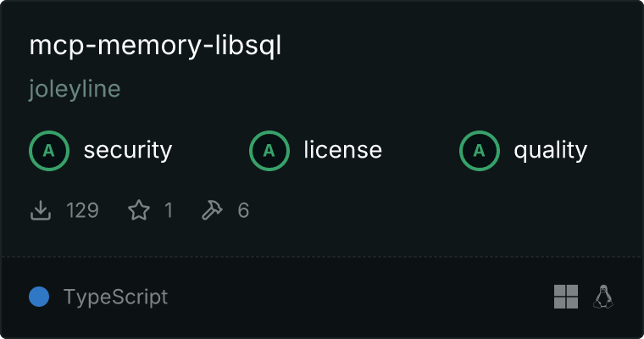Select the license label
This screenshot has height=339, width=644.
click(x=343, y=149)
